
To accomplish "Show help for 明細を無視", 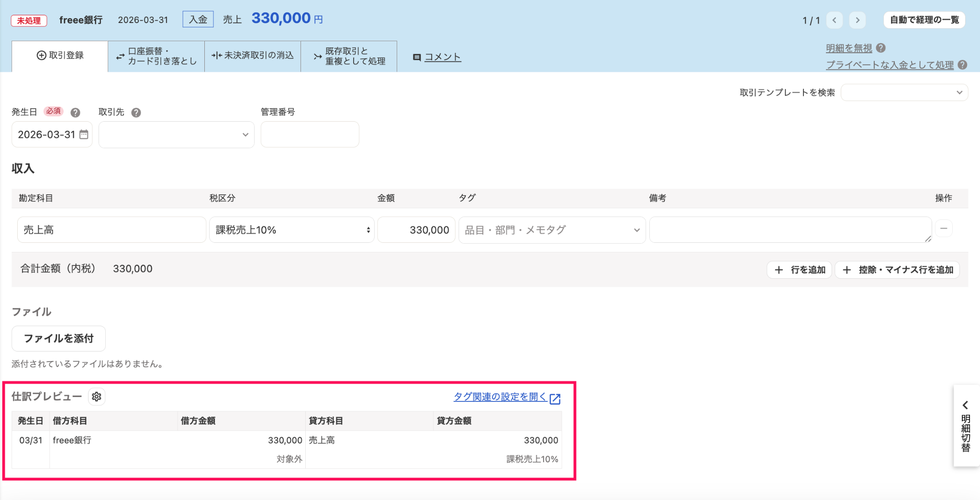I will pos(881,48).
